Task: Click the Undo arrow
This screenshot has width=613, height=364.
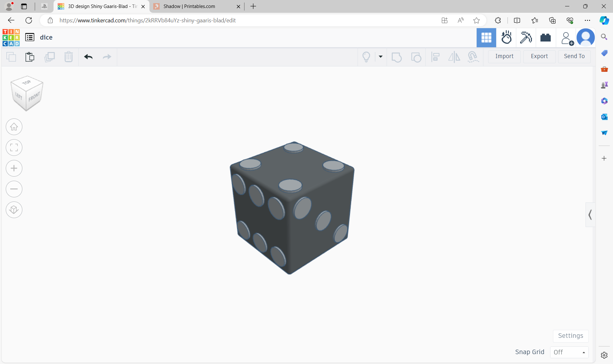Action: pos(88,57)
